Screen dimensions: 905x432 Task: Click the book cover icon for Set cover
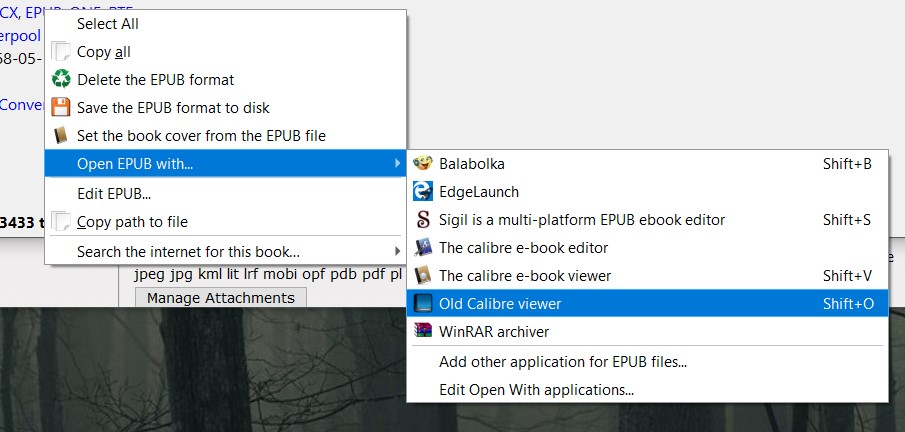(62, 135)
